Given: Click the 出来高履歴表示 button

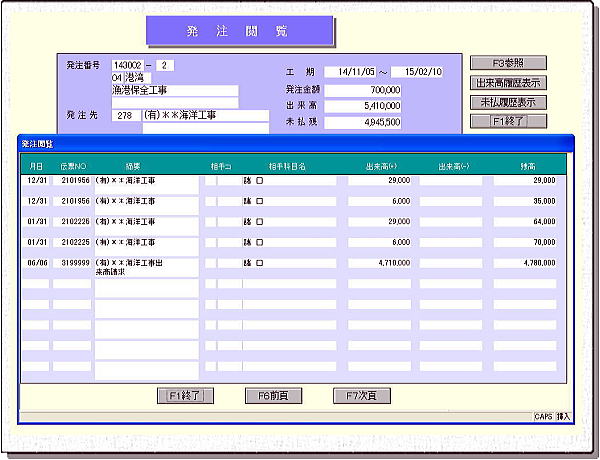Looking at the screenshot, I should coord(509,83).
